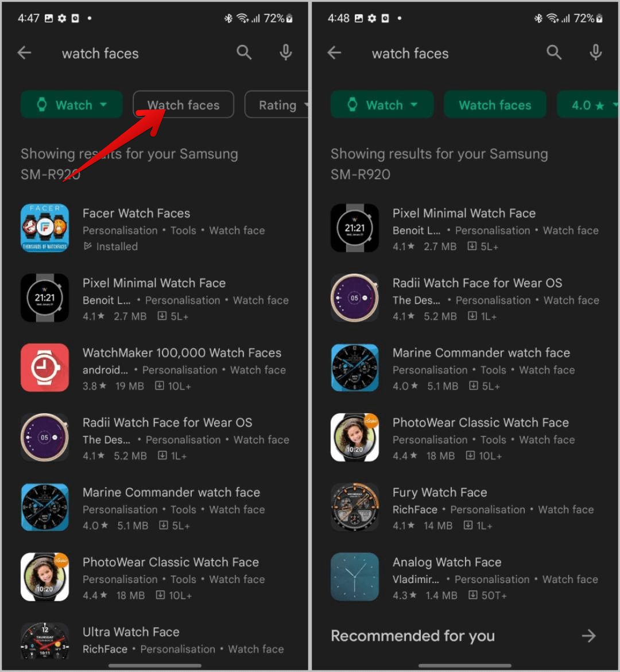Open Ultra Watch Face app icon
The height and width of the screenshot is (672, 620).
pyautogui.click(x=45, y=641)
